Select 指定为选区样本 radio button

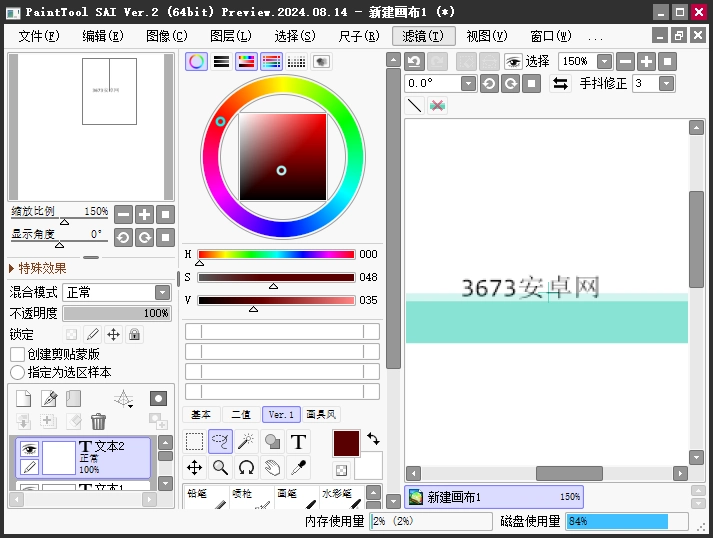click(x=17, y=372)
